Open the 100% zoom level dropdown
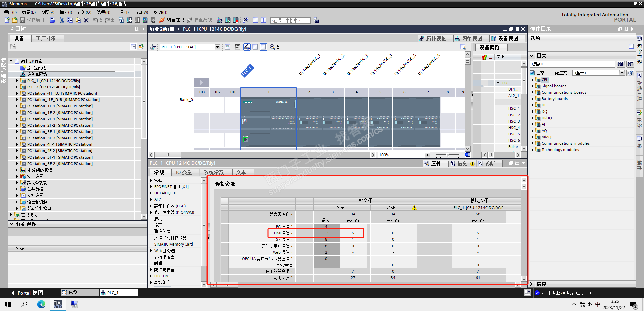644x311 pixels. [428, 155]
